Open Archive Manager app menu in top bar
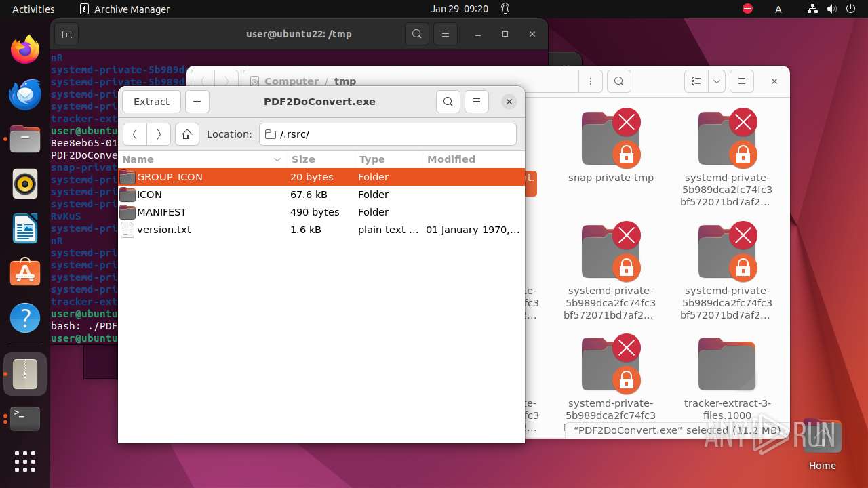Screen dimensions: 868x488 tap(125, 9)
